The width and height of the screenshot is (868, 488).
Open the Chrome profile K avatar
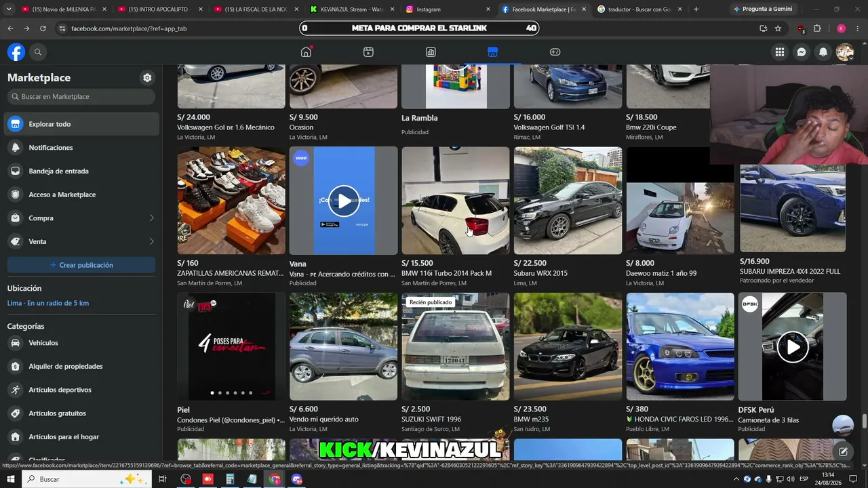pyautogui.click(x=841, y=28)
